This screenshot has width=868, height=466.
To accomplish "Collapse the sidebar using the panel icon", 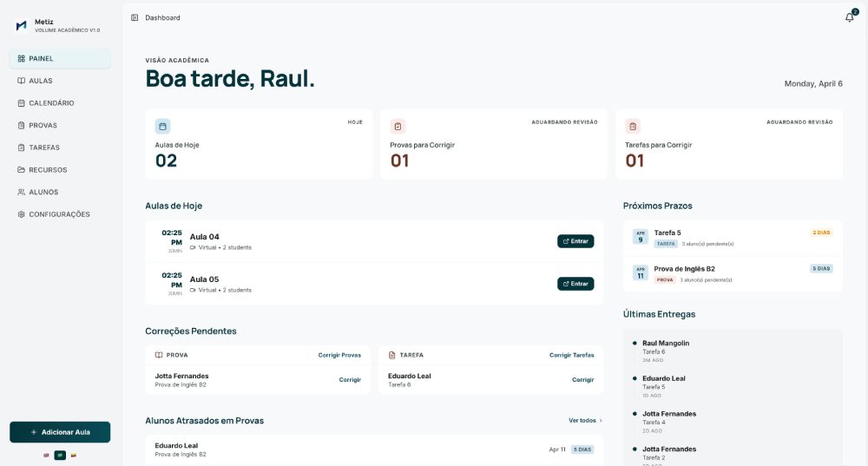I will click(135, 17).
